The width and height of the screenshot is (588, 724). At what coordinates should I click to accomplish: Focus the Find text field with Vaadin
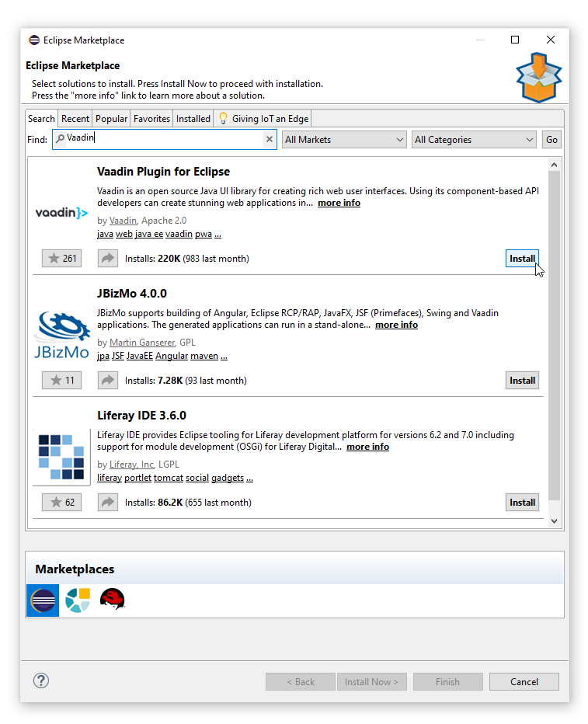[165, 139]
